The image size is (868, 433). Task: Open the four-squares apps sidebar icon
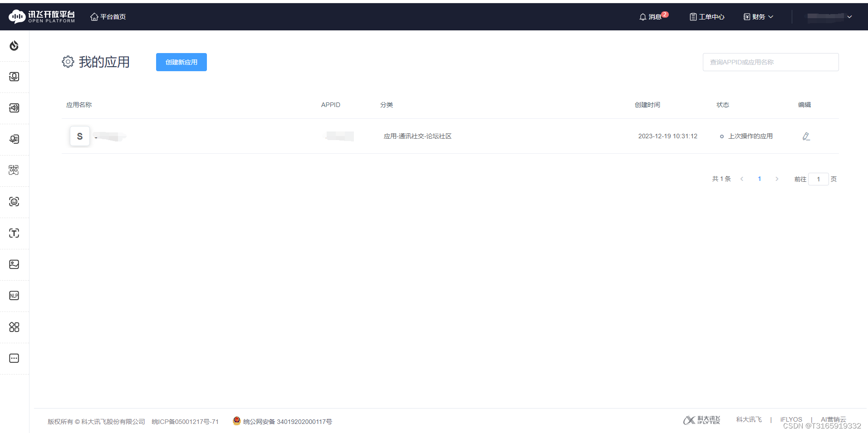pos(14,327)
